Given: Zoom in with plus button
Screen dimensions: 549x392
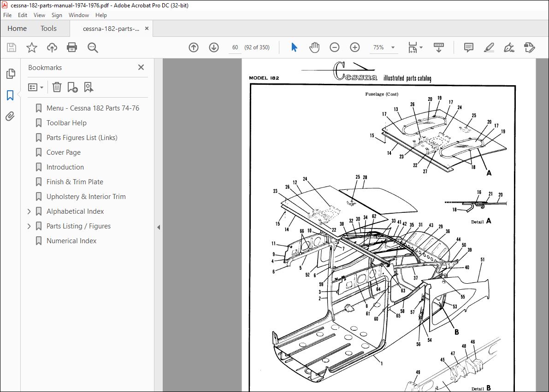Looking at the screenshot, I should tap(354, 47).
